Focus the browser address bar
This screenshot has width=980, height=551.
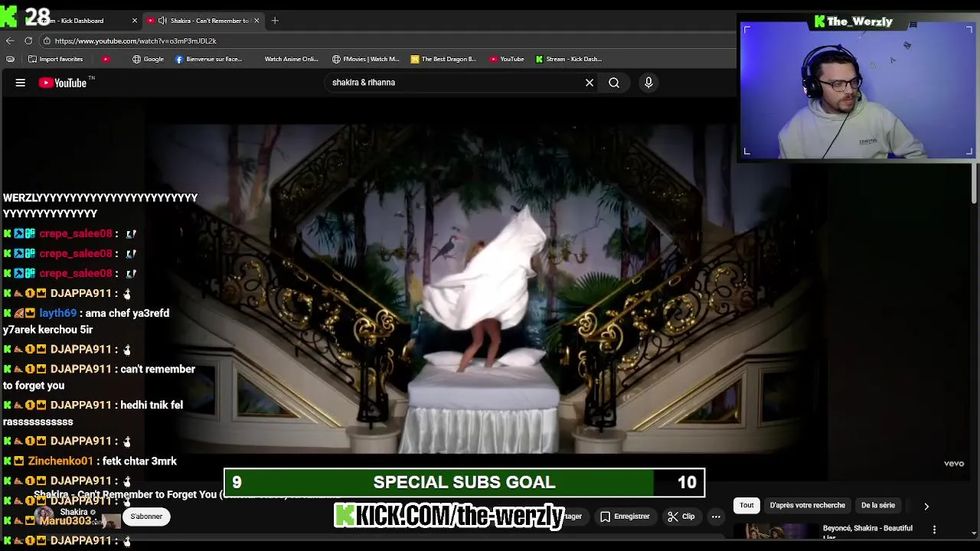tap(383, 41)
